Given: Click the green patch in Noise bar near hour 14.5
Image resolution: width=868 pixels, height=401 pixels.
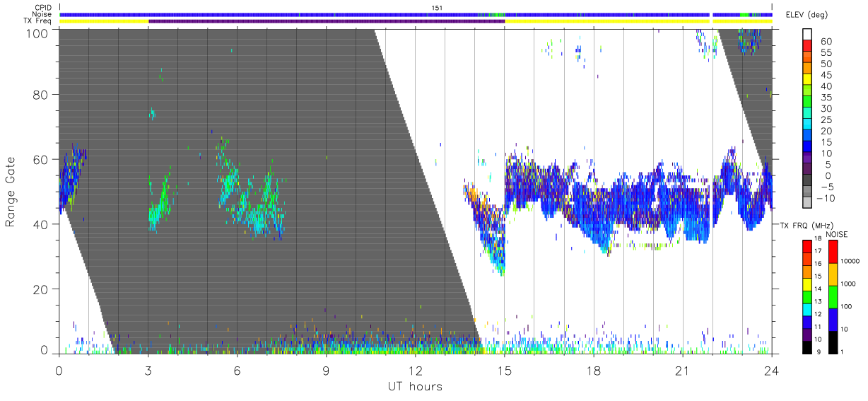Looking at the screenshot, I should click(495, 14).
